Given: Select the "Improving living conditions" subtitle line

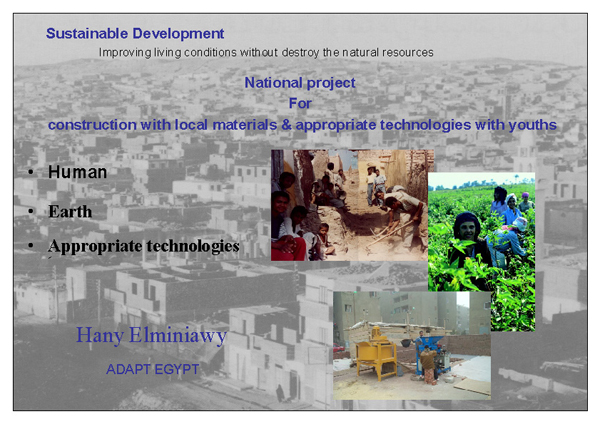Looking at the screenshot, I should click(x=265, y=52).
